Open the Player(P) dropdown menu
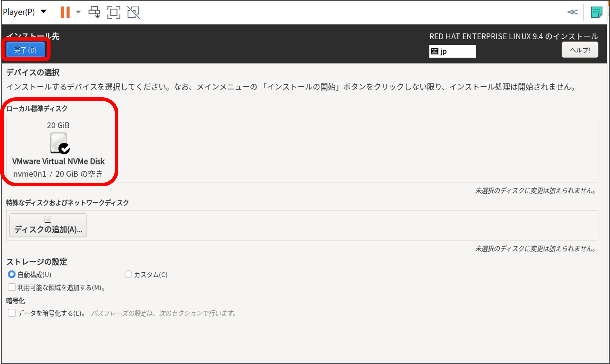 pos(44,12)
